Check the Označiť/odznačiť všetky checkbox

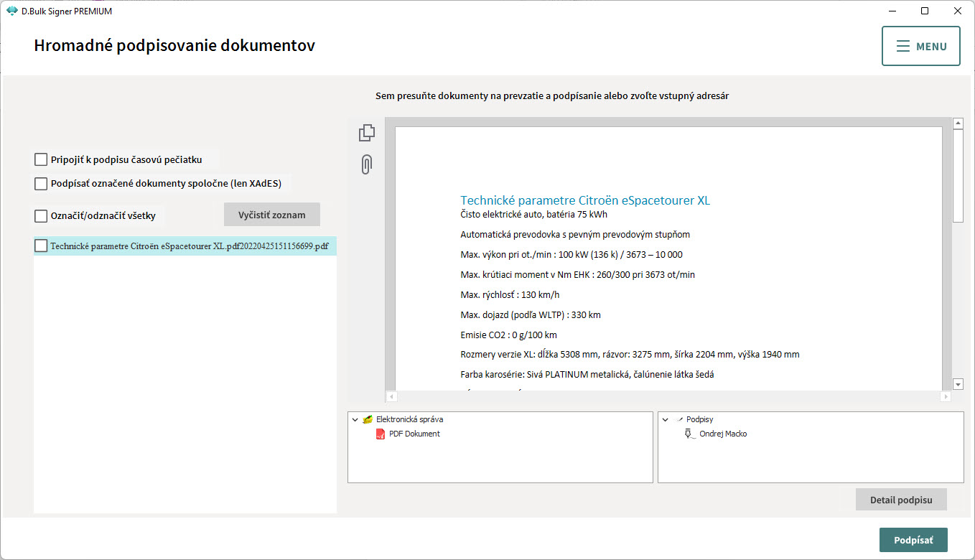click(x=41, y=215)
